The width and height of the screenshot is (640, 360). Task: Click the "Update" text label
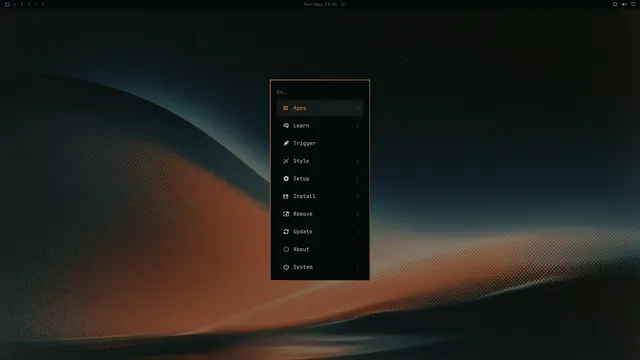303,231
